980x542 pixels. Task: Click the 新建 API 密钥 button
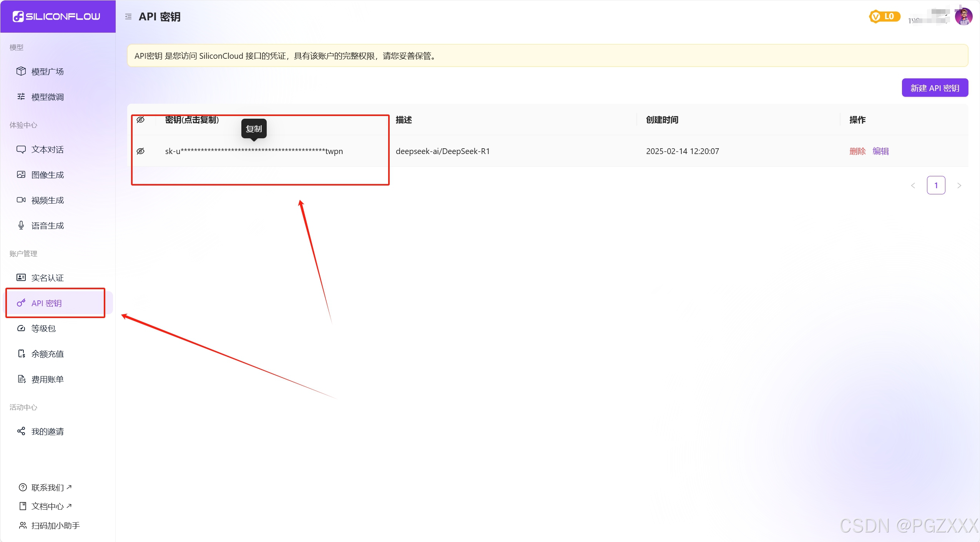click(935, 88)
